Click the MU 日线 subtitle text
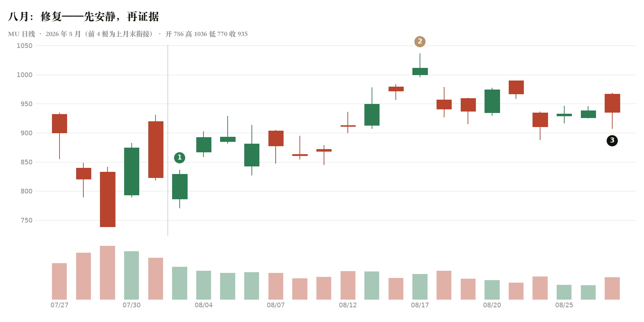The height and width of the screenshot is (322, 644). (x=22, y=34)
